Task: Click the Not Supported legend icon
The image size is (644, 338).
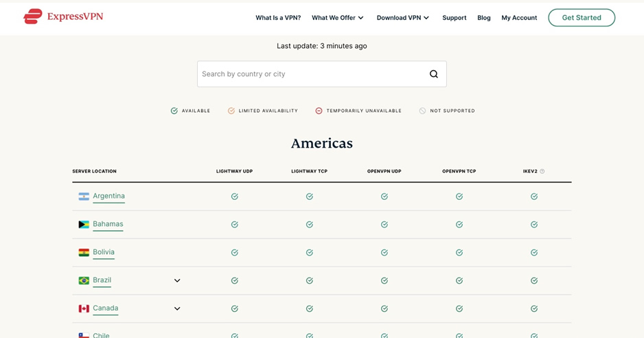Action: click(x=422, y=111)
